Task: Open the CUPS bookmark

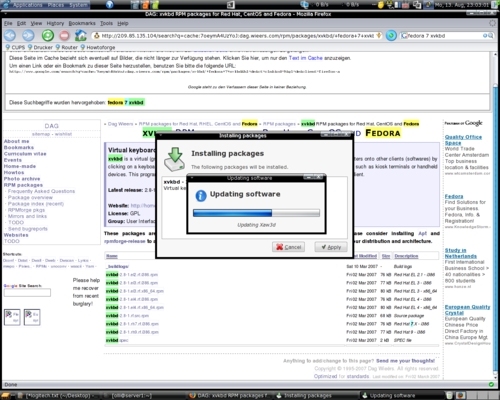Action: coord(15,47)
